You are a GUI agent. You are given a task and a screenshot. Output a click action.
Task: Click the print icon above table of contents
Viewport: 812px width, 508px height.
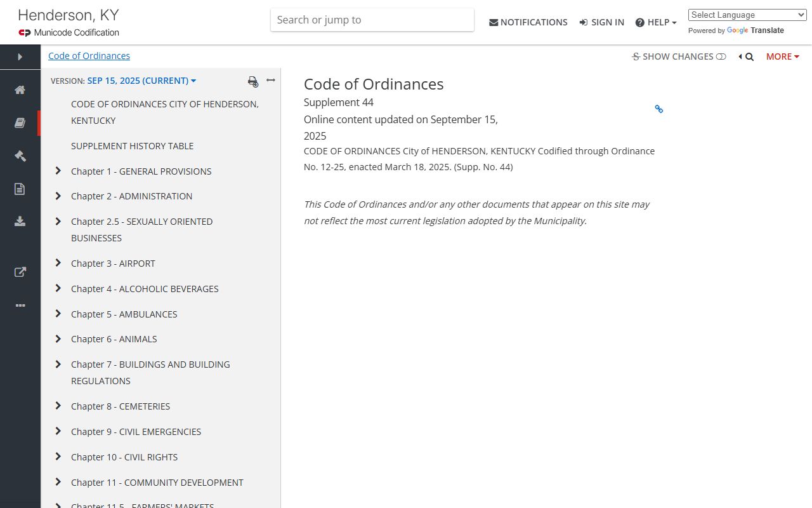[x=252, y=81]
